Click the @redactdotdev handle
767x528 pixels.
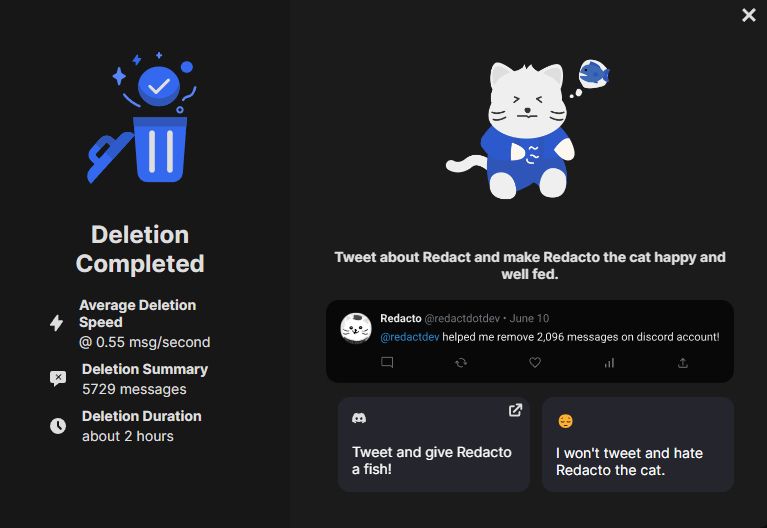[x=462, y=318]
